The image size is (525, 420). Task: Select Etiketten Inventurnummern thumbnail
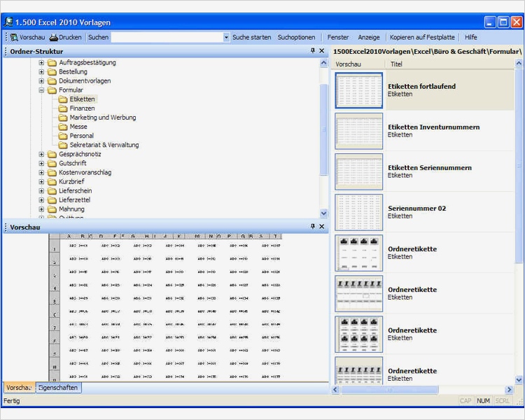coord(359,131)
